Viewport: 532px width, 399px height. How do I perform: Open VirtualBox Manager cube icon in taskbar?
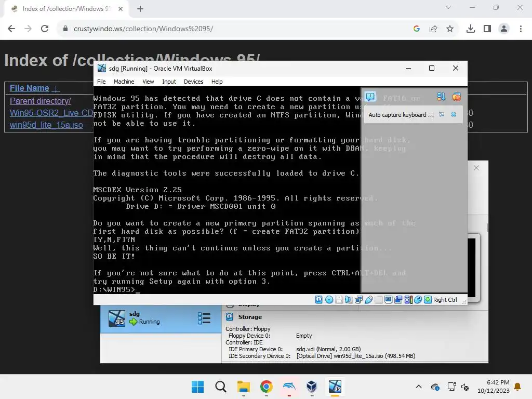[x=312, y=387]
